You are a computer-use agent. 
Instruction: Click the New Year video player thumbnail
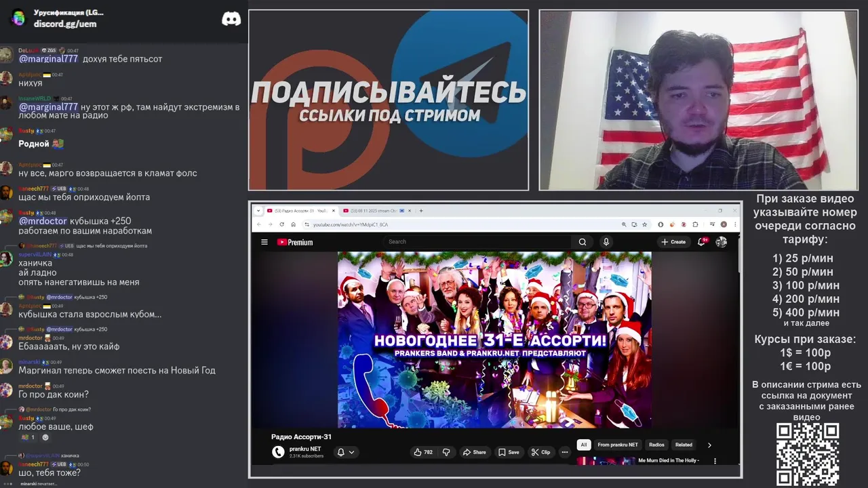pos(494,340)
